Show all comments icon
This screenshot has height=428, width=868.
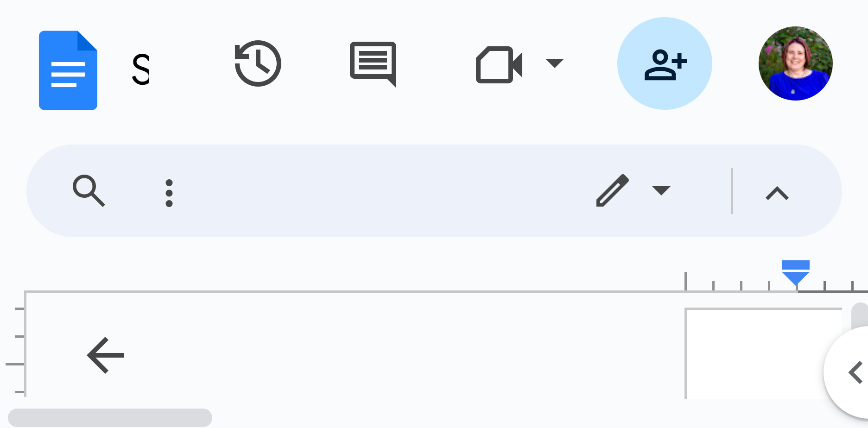coord(373,64)
